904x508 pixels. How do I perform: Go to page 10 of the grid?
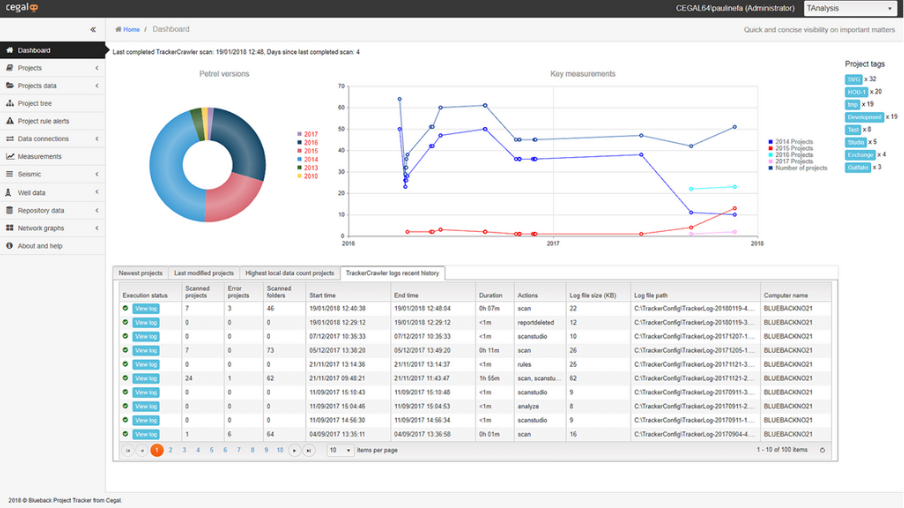[x=280, y=450]
